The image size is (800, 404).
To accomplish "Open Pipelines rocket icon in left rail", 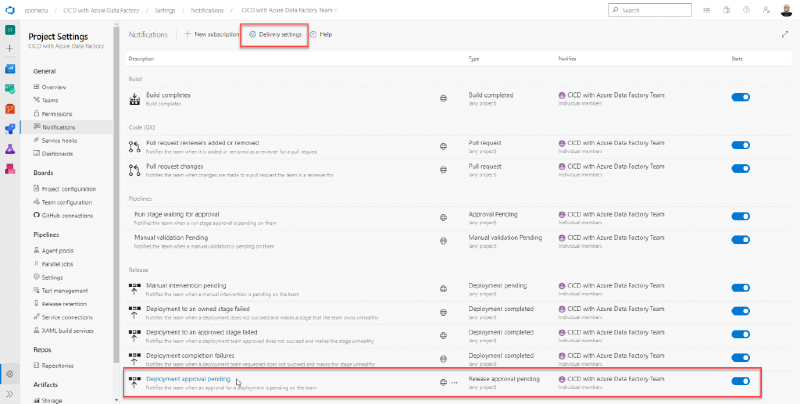I will coord(9,129).
